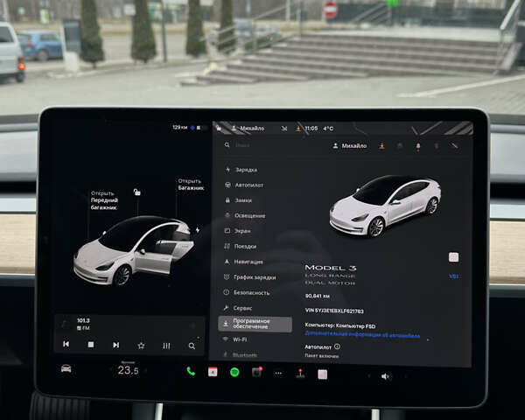Tap the volume speaker icon
The width and height of the screenshot is (525, 420).
385,376
